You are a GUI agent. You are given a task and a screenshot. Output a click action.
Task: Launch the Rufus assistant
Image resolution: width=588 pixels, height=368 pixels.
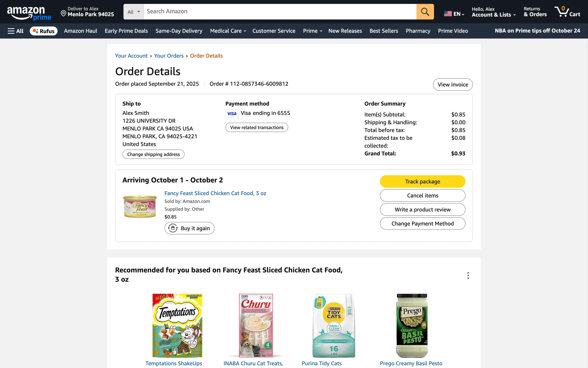(x=43, y=31)
